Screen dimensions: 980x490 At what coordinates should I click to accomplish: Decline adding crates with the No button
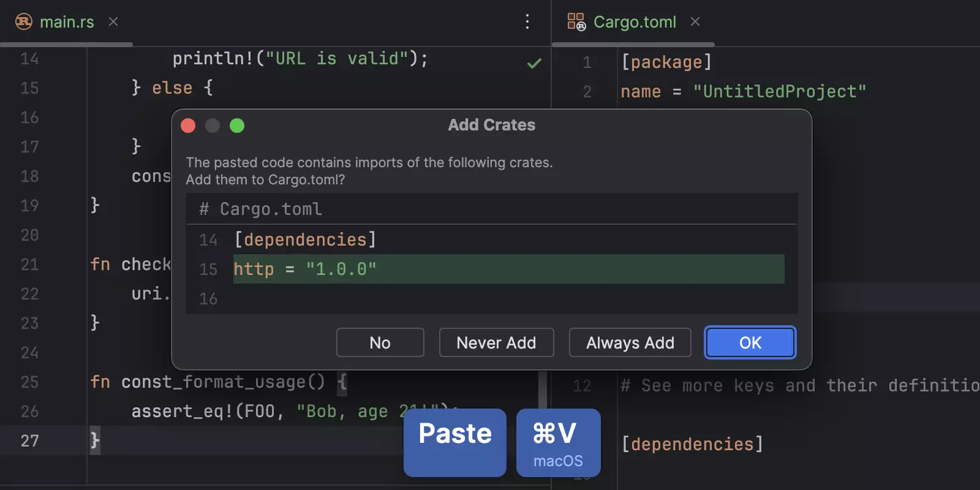click(380, 342)
